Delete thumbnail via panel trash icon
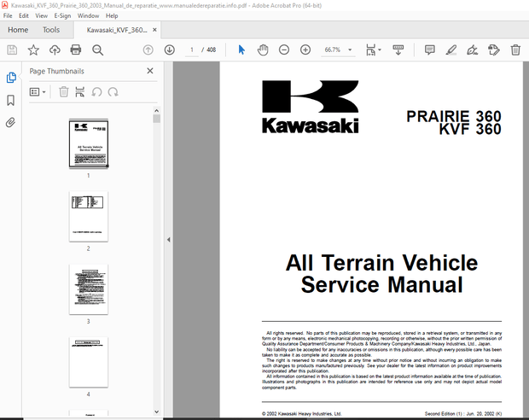529x420 pixels. pos(64,92)
